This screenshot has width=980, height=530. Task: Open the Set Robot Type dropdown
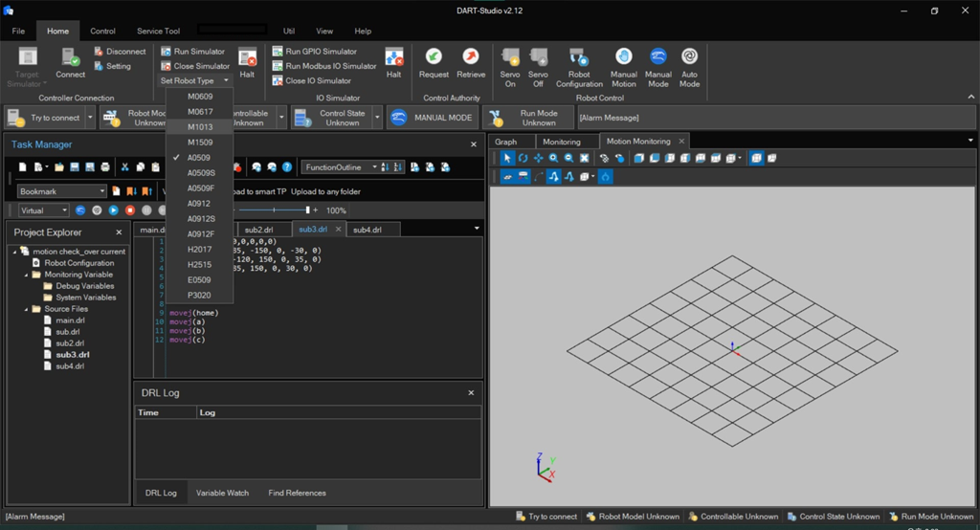pyautogui.click(x=194, y=80)
